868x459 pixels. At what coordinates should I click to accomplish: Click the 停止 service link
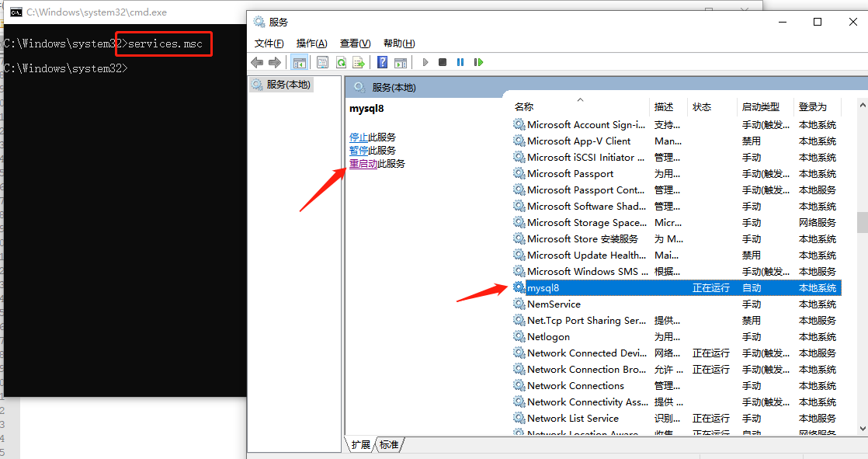coord(359,137)
